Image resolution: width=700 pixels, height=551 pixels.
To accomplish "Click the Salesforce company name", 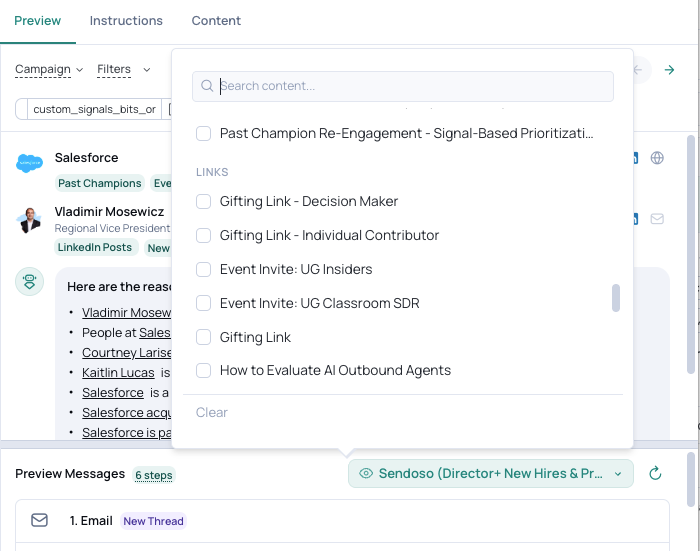I will click(87, 158).
